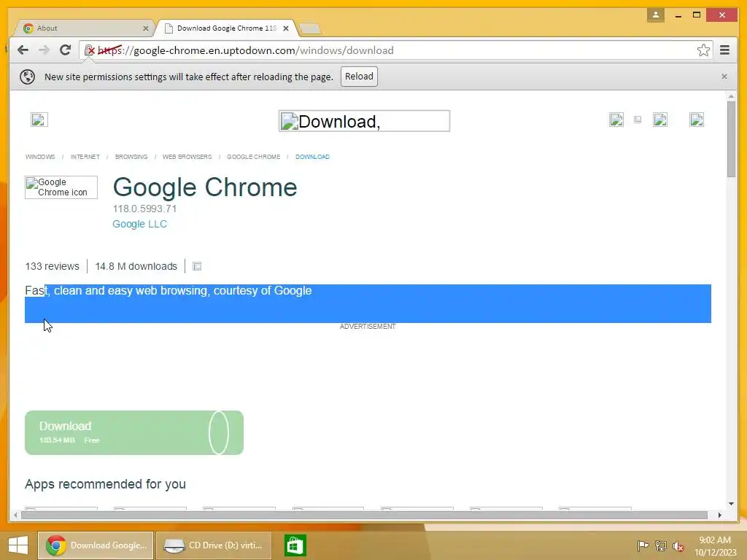Viewport: 747px width, 560px height.
Task: Click the network tray icon
Action: [x=661, y=545]
